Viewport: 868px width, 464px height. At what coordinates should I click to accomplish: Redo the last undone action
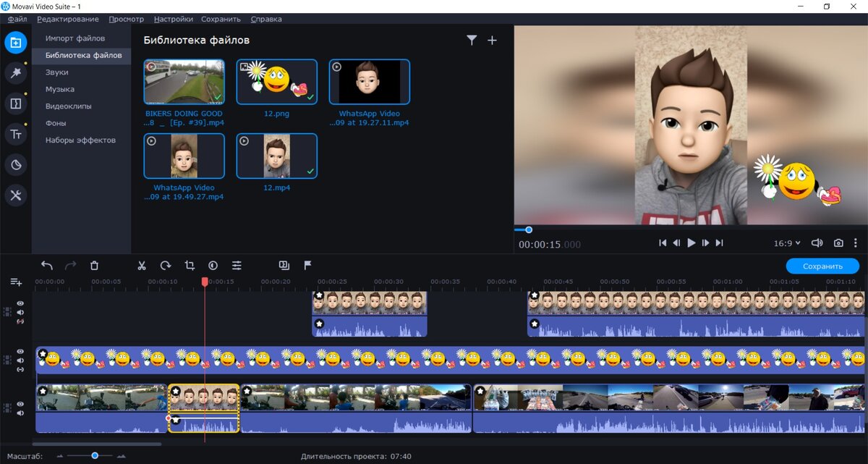70,266
